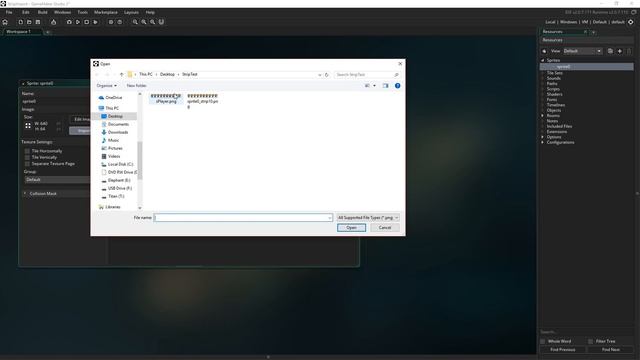The height and width of the screenshot is (360, 640).
Task: Click the Home start page icon
Action: 5,22
